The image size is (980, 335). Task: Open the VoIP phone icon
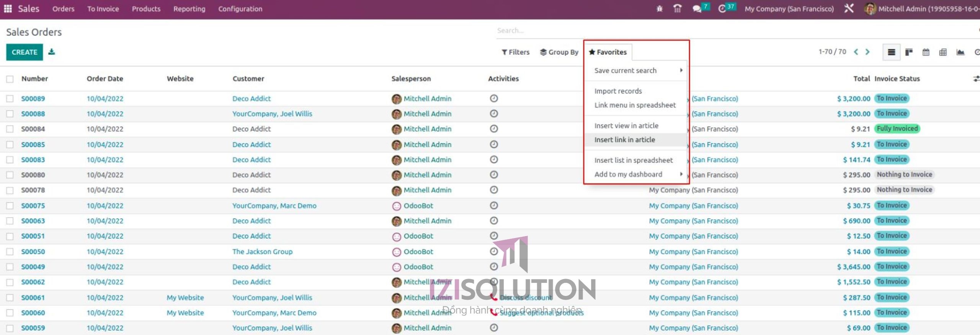point(677,8)
